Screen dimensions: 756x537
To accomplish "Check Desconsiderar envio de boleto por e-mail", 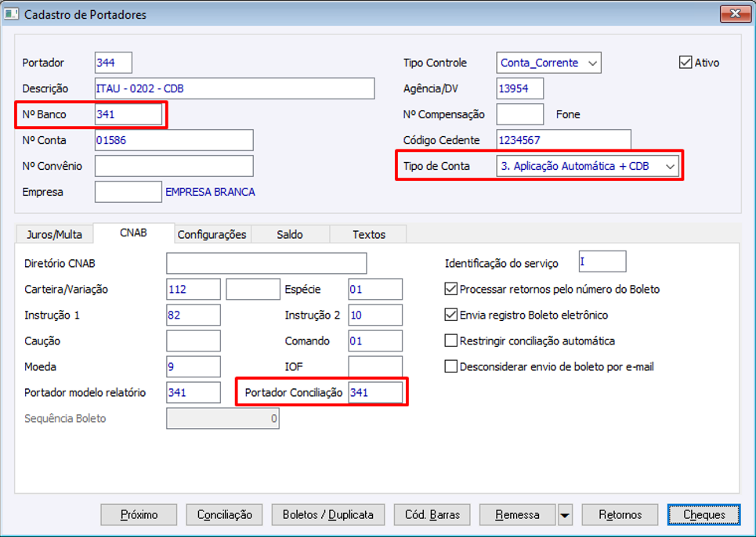I will (450, 366).
